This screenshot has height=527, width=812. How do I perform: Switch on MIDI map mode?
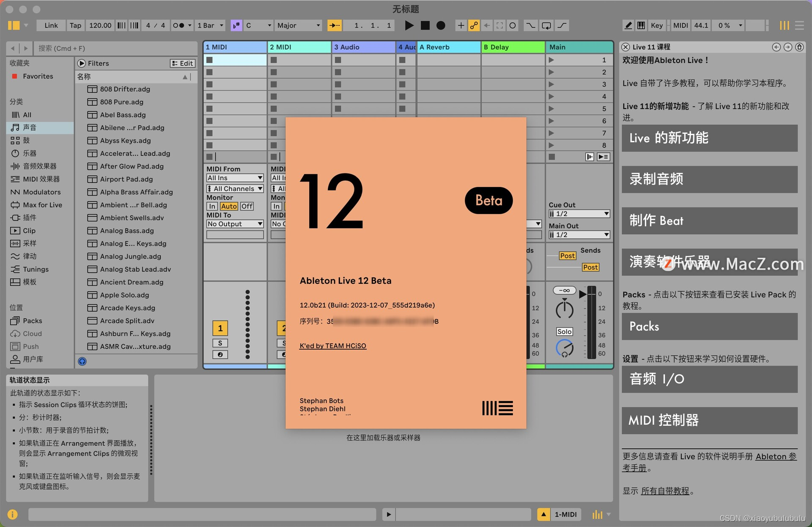(680, 25)
